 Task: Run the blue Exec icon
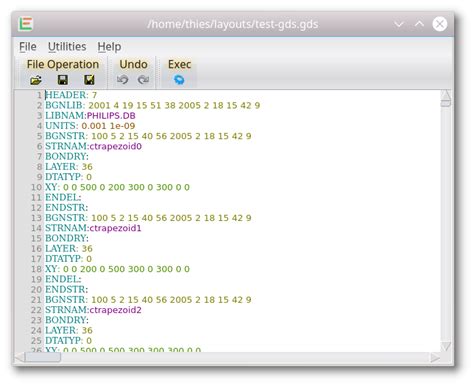179,80
